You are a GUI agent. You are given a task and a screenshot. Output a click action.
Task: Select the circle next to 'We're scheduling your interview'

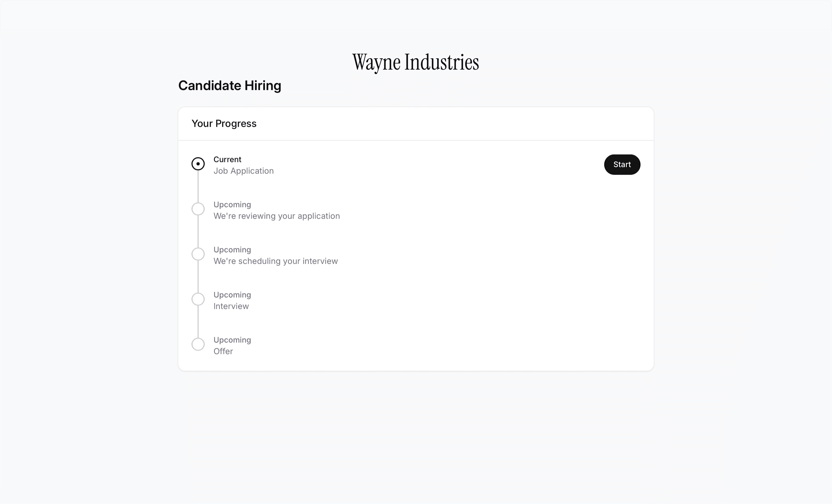tap(198, 254)
